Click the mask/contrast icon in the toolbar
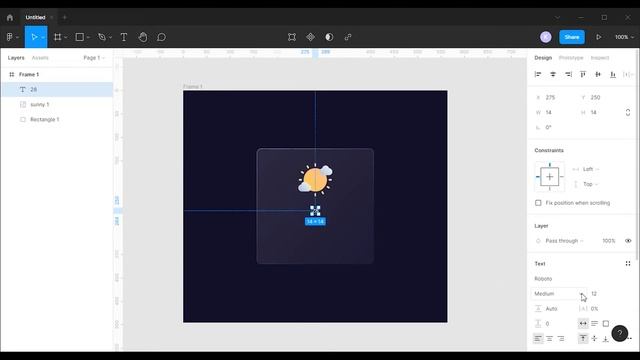 point(329,37)
